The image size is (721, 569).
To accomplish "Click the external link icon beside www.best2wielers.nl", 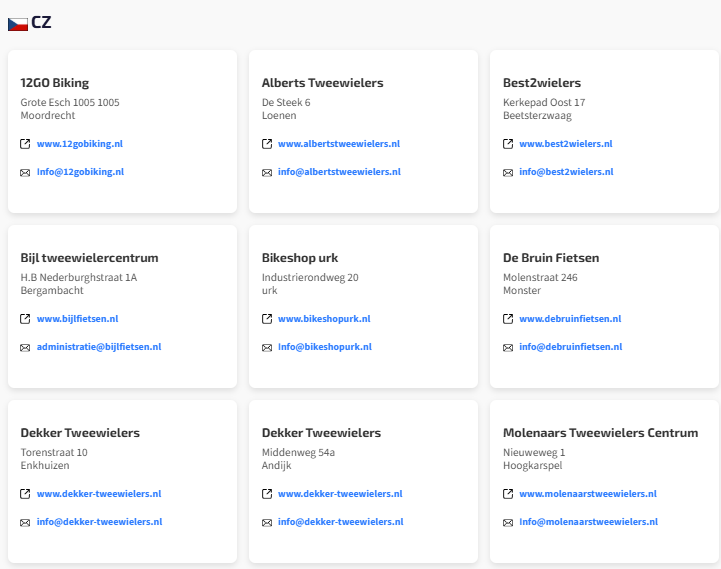I will [x=508, y=144].
